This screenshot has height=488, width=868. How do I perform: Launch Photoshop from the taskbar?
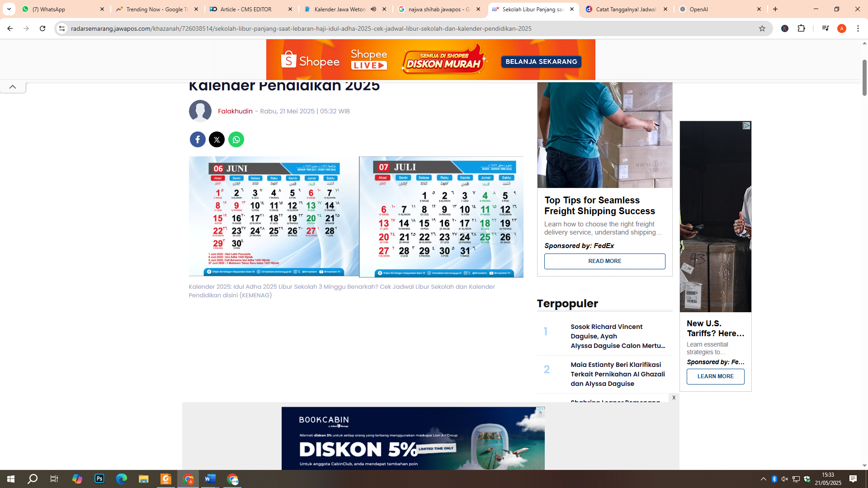[99, 479]
